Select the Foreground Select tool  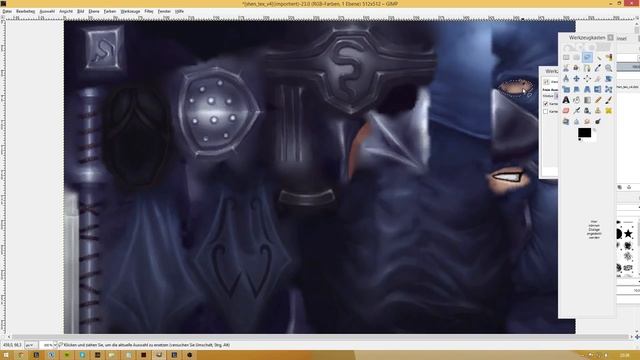pyautogui.click(x=576, y=68)
